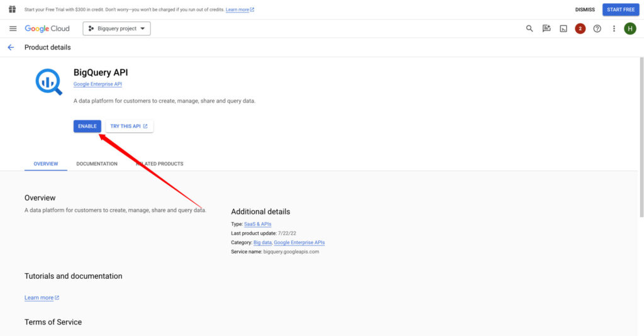The image size is (644, 336).
Task: Click the search magnifier icon
Action: coord(530,28)
